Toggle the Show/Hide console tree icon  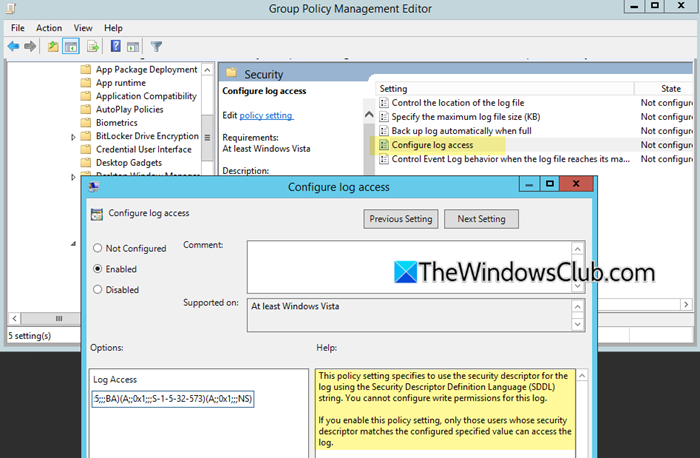[71, 46]
